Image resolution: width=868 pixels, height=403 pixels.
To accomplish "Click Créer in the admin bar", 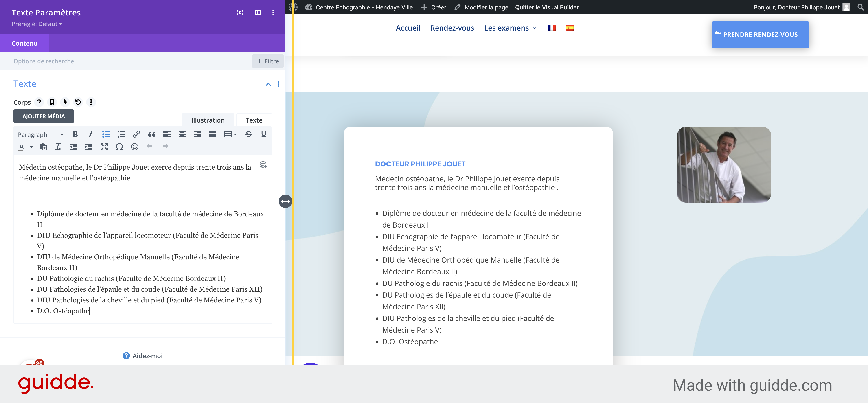I will (434, 7).
